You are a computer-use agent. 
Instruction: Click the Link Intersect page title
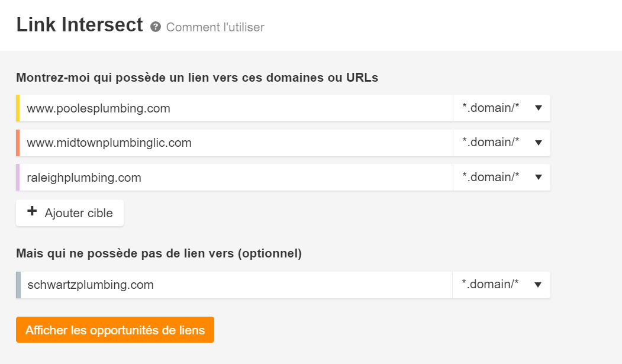coord(79,25)
